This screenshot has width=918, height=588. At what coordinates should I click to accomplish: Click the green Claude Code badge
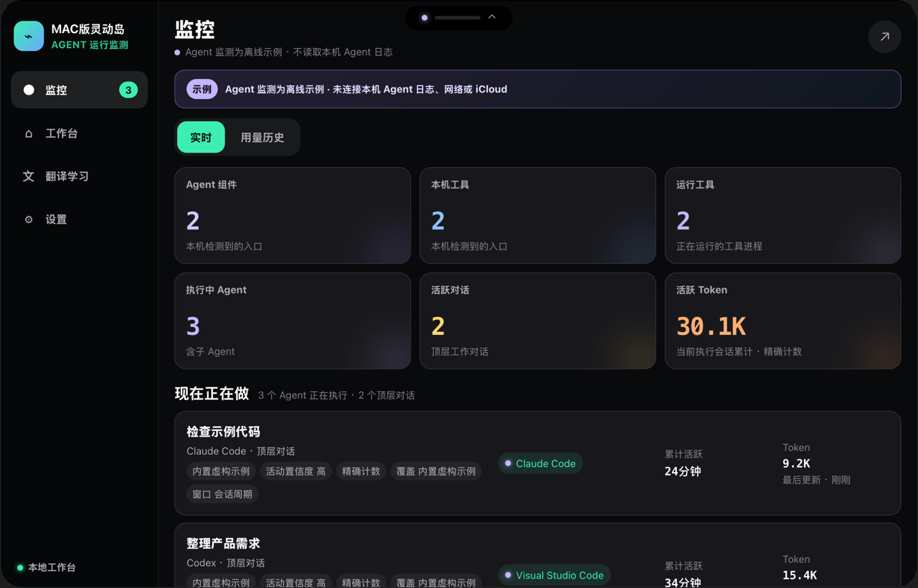coord(540,463)
